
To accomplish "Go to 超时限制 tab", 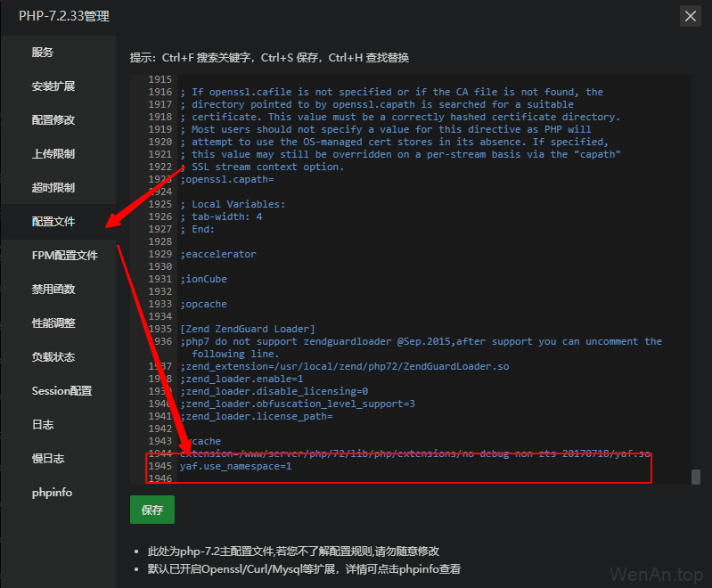I will click(53, 188).
